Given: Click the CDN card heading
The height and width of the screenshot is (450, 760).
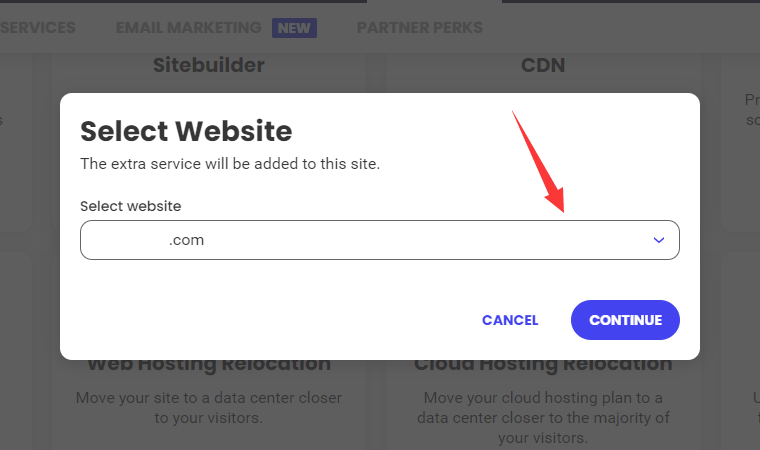Looking at the screenshot, I should click(543, 65).
